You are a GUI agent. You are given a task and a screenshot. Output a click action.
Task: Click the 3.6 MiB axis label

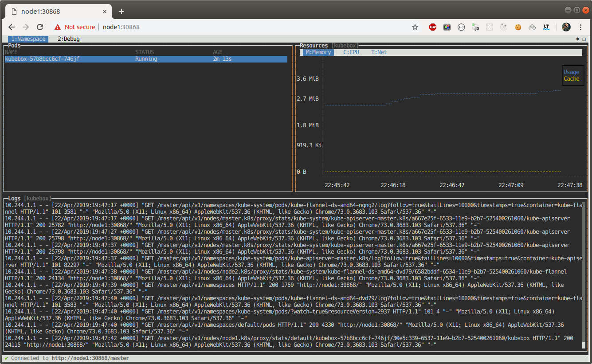pos(308,79)
